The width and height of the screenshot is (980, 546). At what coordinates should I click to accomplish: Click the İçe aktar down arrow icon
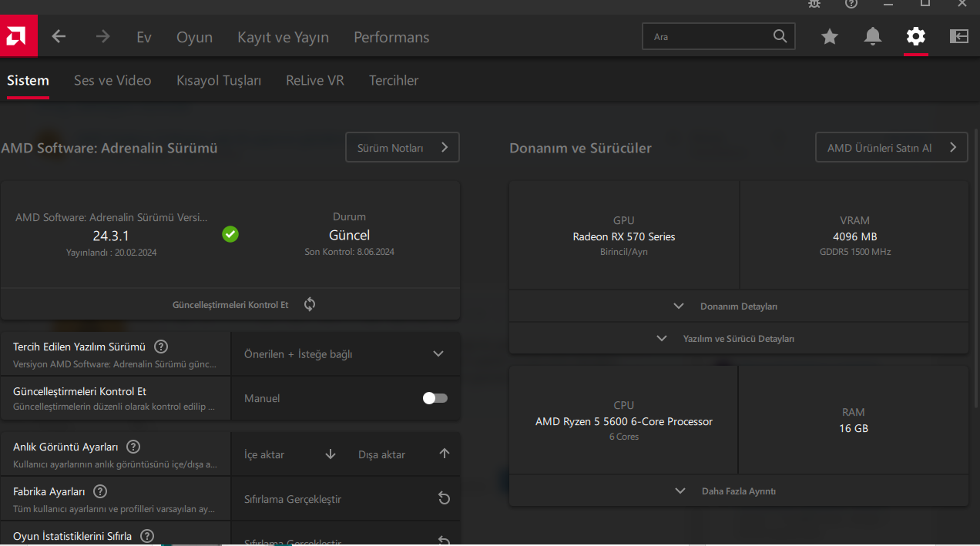[x=331, y=454]
